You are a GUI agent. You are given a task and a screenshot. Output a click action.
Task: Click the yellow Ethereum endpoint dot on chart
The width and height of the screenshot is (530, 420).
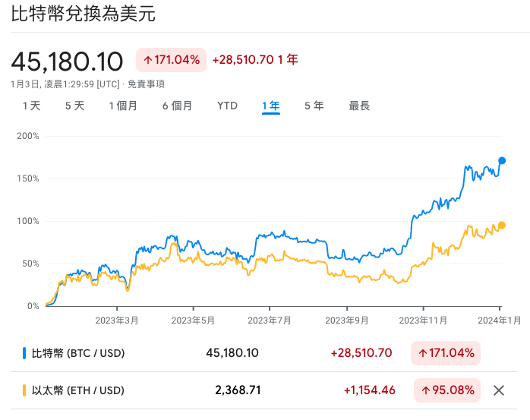502,225
